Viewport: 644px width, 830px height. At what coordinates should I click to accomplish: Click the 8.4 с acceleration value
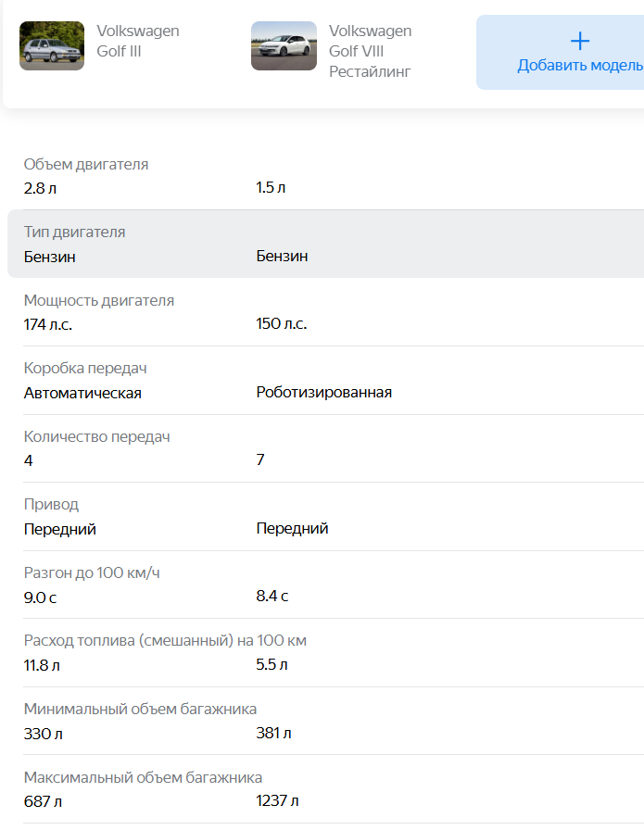(x=272, y=597)
